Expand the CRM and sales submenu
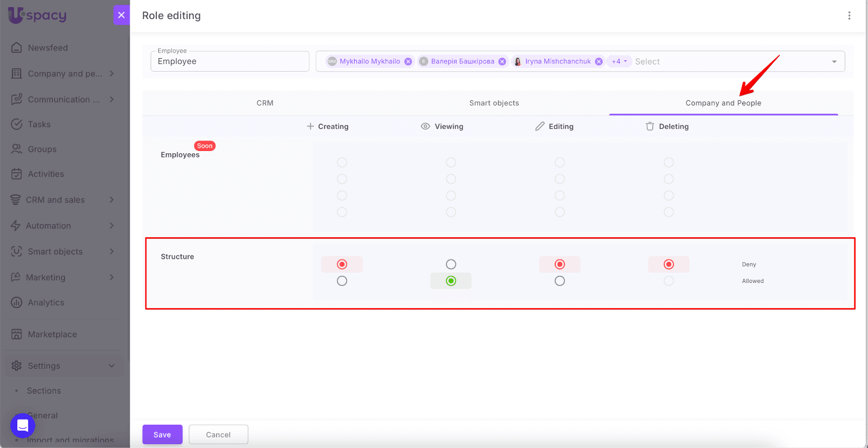The height and width of the screenshot is (448, 868). [x=112, y=200]
